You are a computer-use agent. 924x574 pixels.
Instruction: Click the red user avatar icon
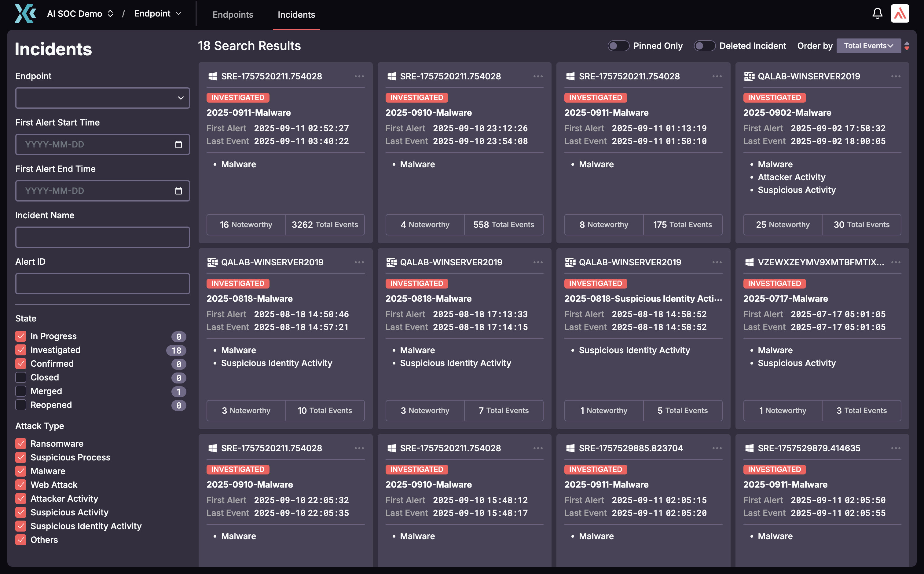tap(900, 14)
